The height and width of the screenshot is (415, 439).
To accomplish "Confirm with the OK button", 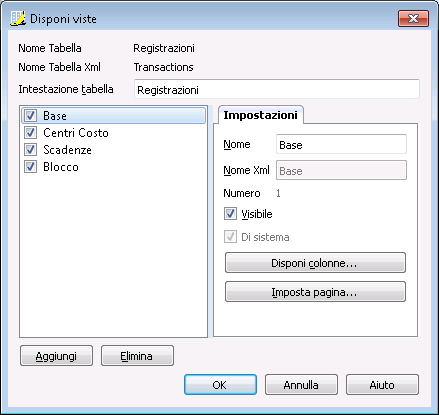I will point(220,385).
